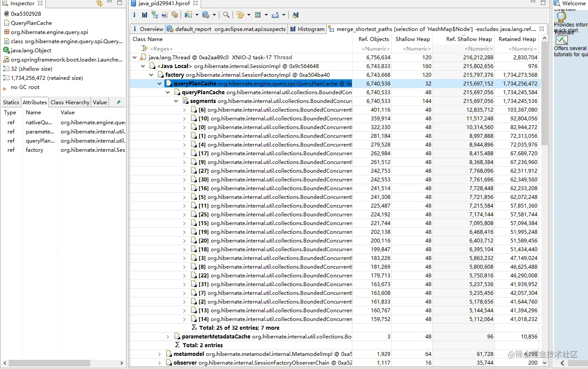This screenshot has width=588, height=369.
Task: Close the java_pid29941.hprof editor tab
Action: (x=195, y=3)
